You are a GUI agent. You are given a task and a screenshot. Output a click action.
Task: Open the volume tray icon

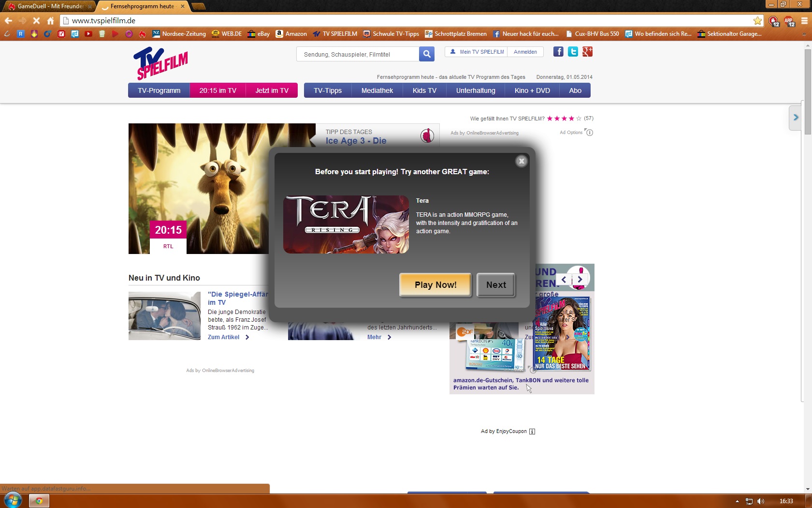(761, 501)
